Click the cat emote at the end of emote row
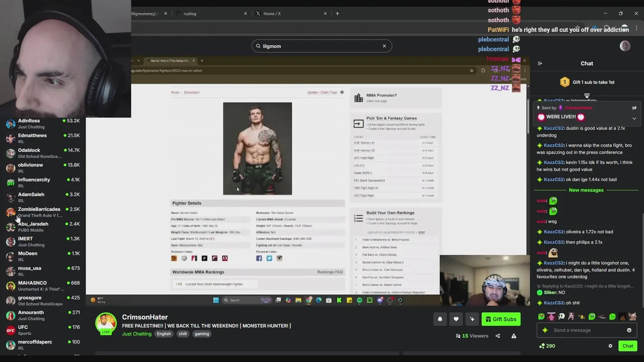 [x=632, y=316]
